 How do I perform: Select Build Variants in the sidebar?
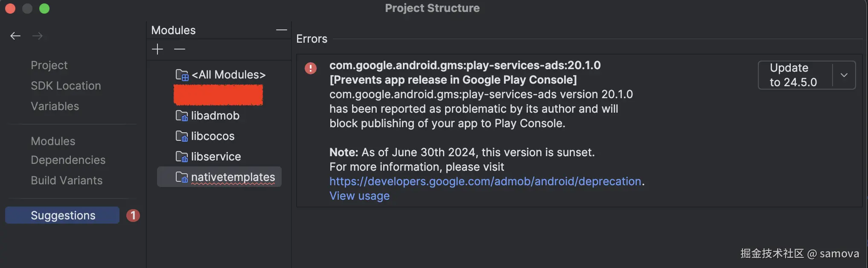(67, 180)
